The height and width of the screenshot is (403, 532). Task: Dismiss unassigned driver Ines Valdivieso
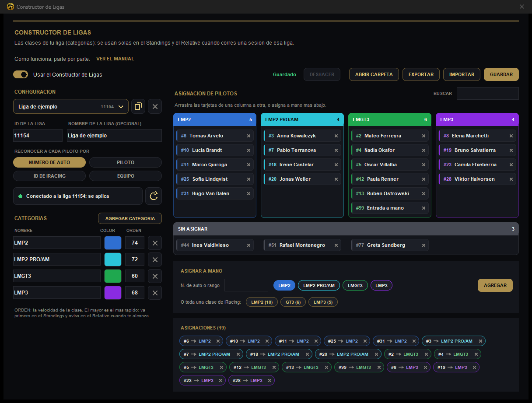tap(248, 245)
